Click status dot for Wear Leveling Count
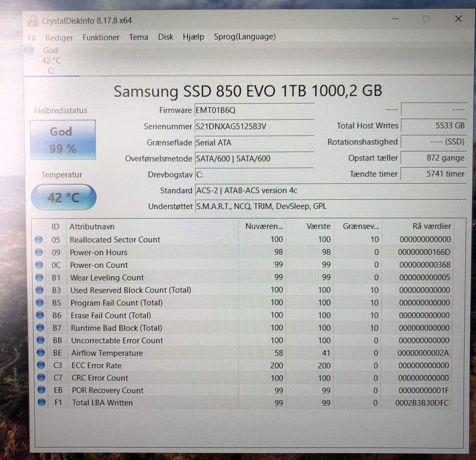 pyautogui.click(x=39, y=277)
